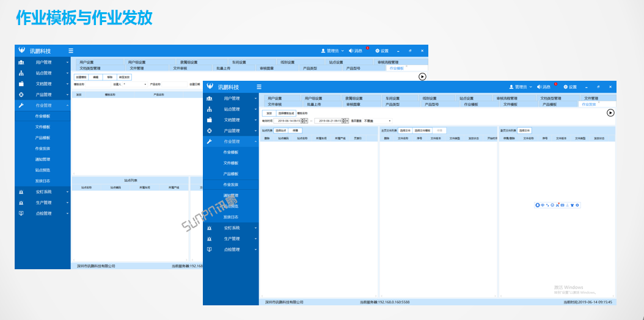The image size is (644, 320).
Task: Click the 模板名称 input field in back window
Action: pos(100,84)
